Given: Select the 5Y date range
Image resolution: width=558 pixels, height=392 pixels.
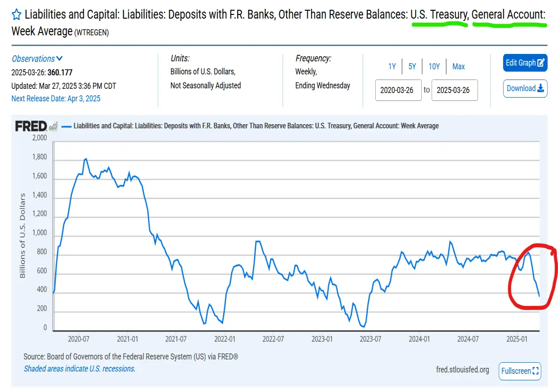Looking at the screenshot, I should [412, 66].
